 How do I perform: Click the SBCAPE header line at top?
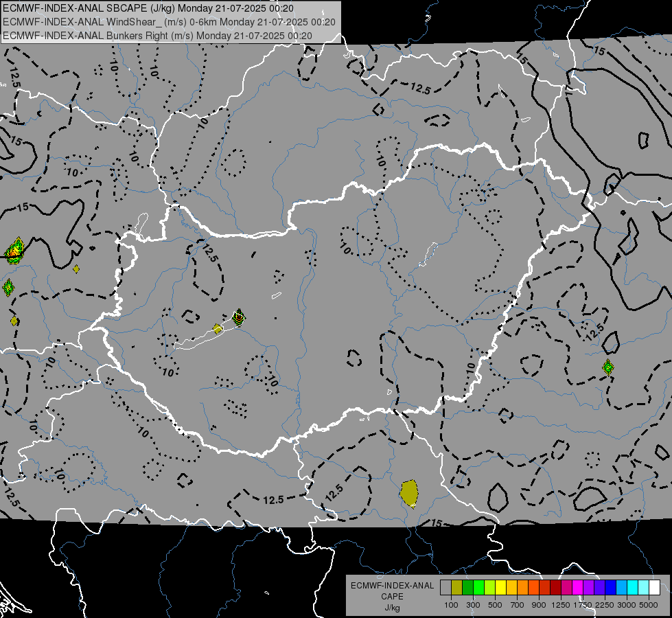(x=148, y=8)
